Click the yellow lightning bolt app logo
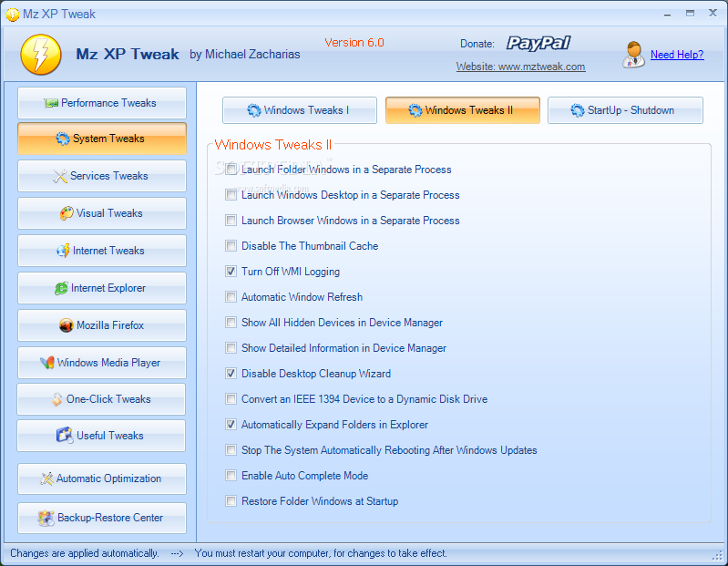The width and height of the screenshot is (728, 566). 41,55
